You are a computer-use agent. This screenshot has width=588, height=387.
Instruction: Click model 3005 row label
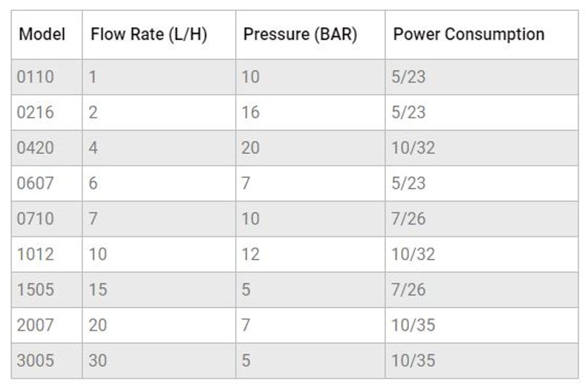(35, 360)
